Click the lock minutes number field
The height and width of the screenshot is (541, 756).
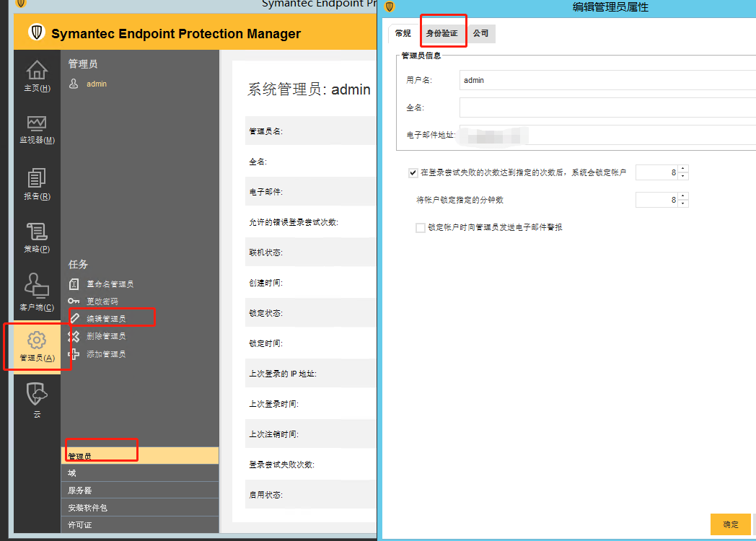(x=656, y=200)
